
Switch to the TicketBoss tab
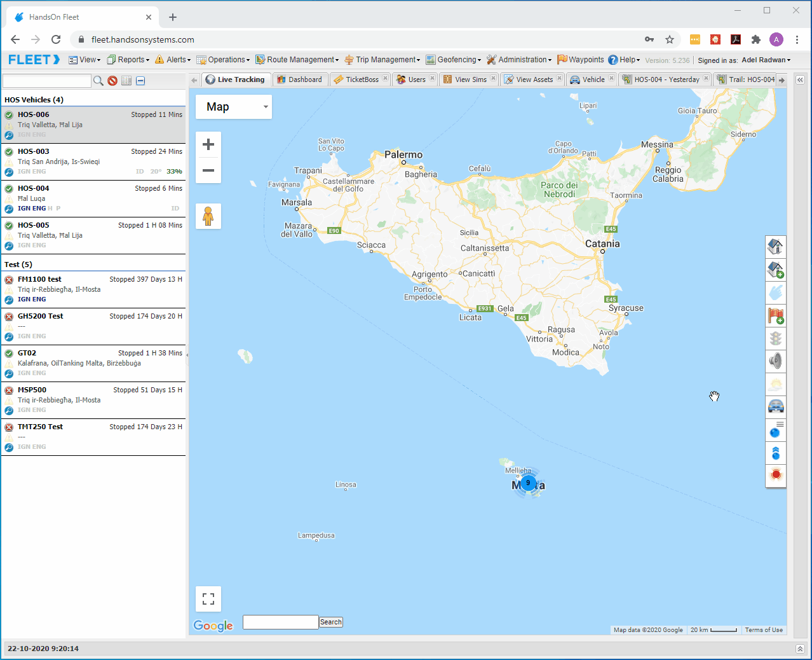click(357, 79)
